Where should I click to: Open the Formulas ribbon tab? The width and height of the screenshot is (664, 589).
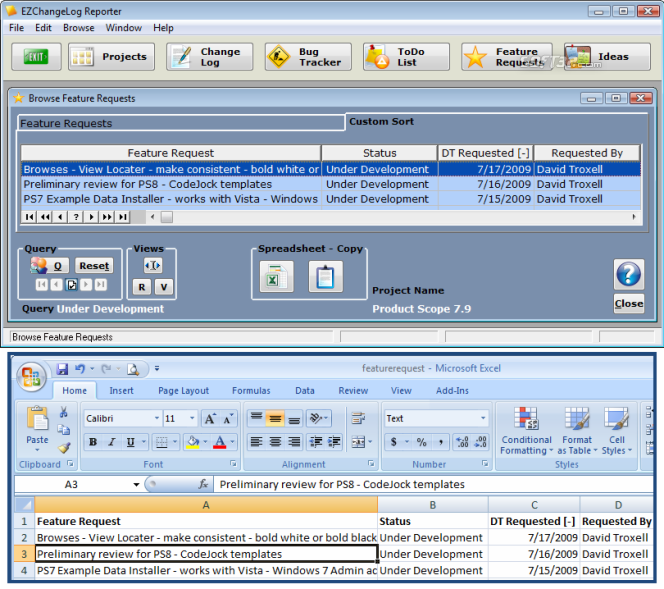(x=251, y=390)
